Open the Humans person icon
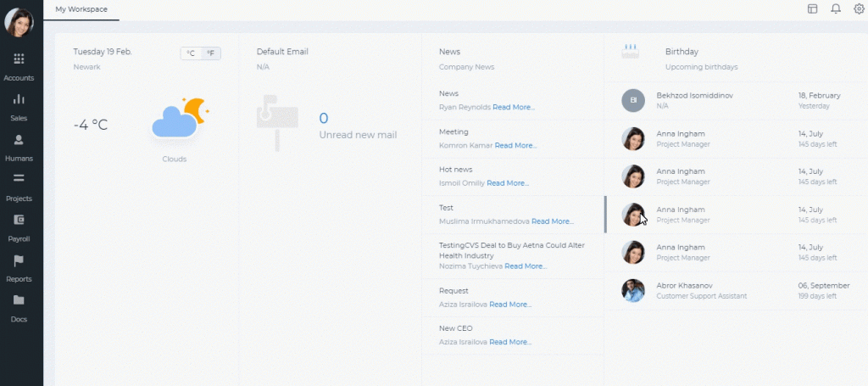 pos(19,139)
